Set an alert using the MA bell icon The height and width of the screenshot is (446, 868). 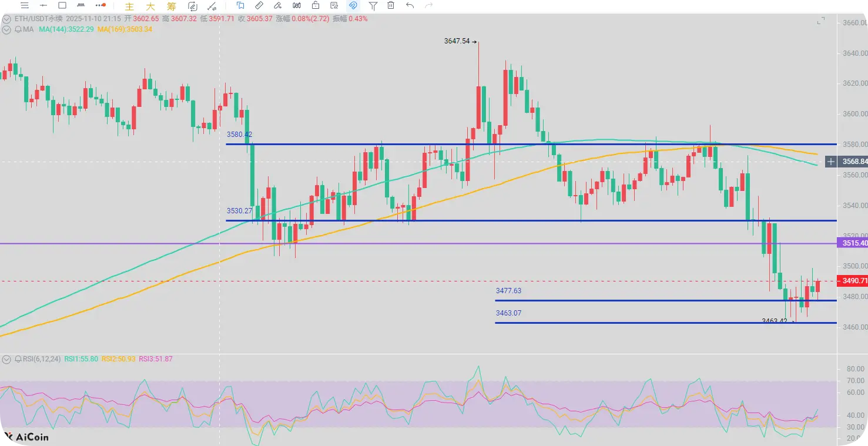17,29
